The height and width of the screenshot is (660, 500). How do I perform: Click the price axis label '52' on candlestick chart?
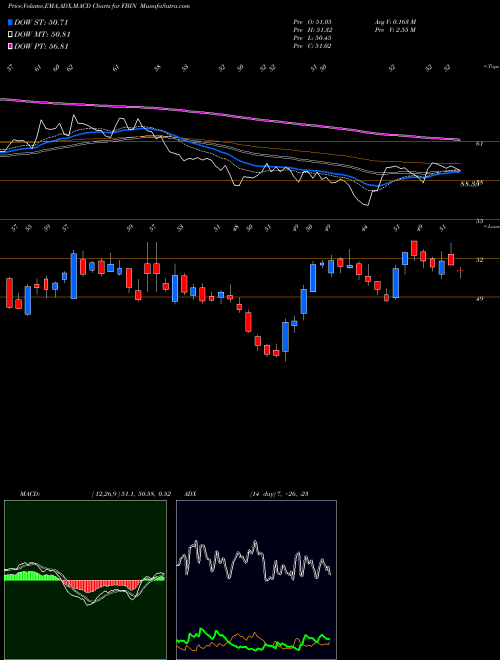pyautogui.click(x=479, y=260)
